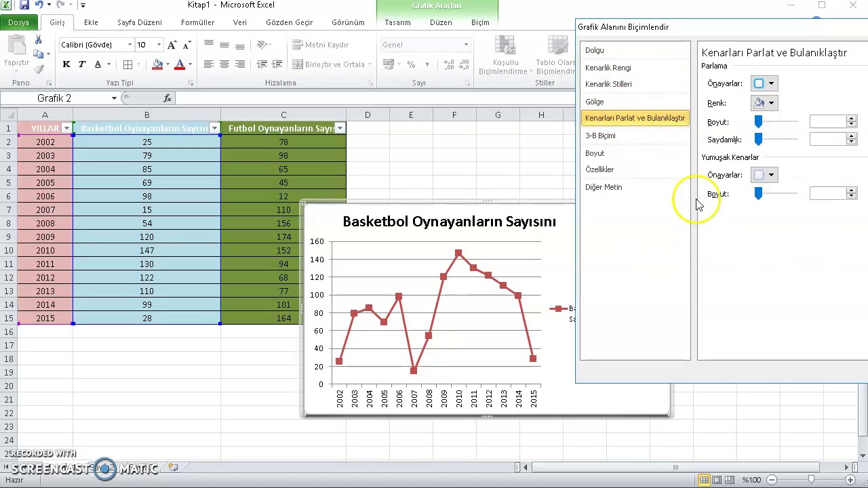Open the Grafik 2 name box dropdown
This screenshot has width=868, height=488.
click(x=114, y=98)
